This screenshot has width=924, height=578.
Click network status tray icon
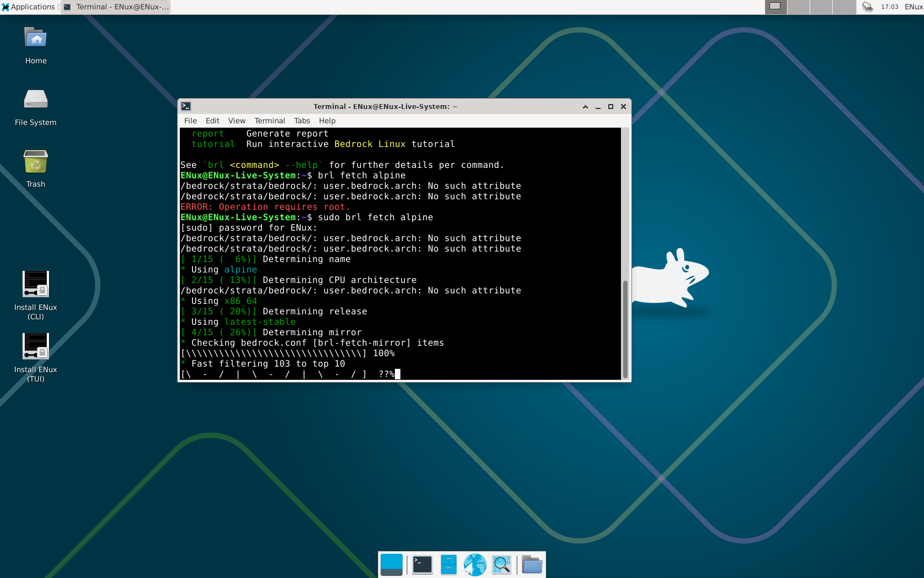(x=867, y=7)
